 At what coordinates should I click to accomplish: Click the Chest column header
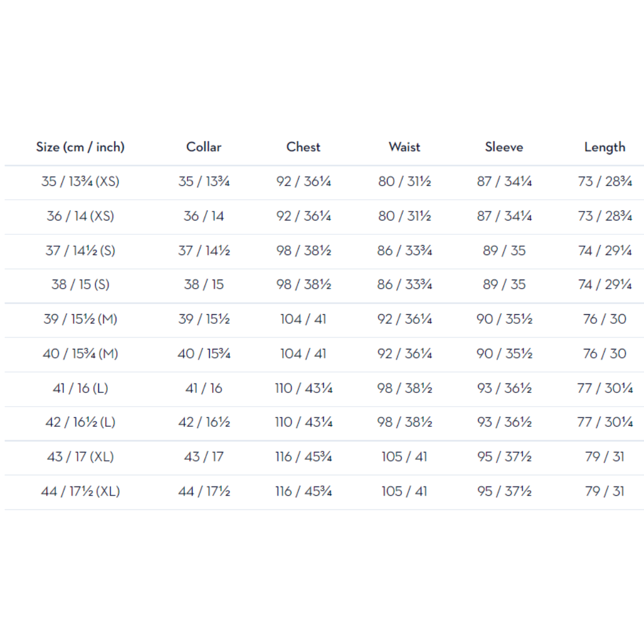[x=303, y=147]
